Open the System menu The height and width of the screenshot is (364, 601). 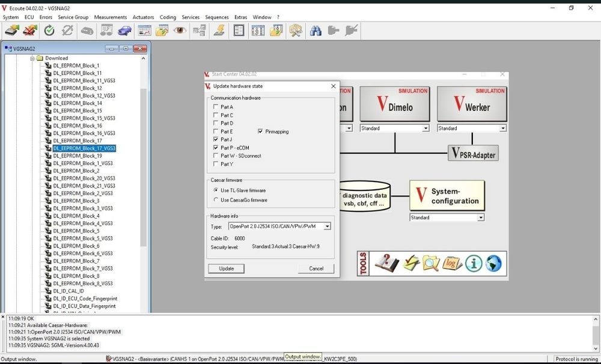[x=11, y=17]
